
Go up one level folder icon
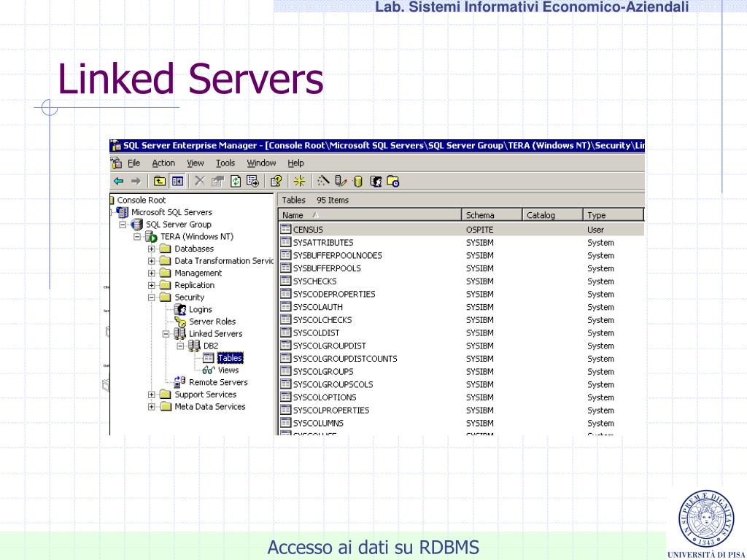[x=160, y=182]
